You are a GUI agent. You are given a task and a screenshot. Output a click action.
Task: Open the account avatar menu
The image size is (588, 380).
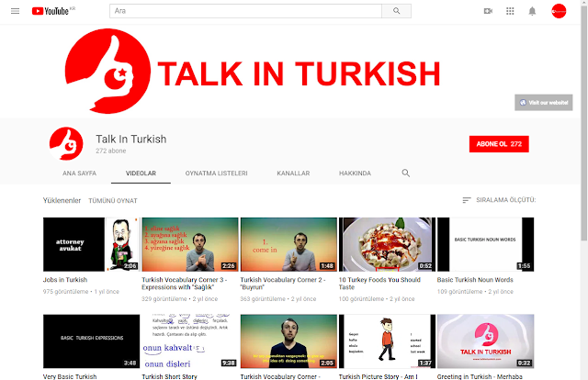pyautogui.click(x=559, y=11)
